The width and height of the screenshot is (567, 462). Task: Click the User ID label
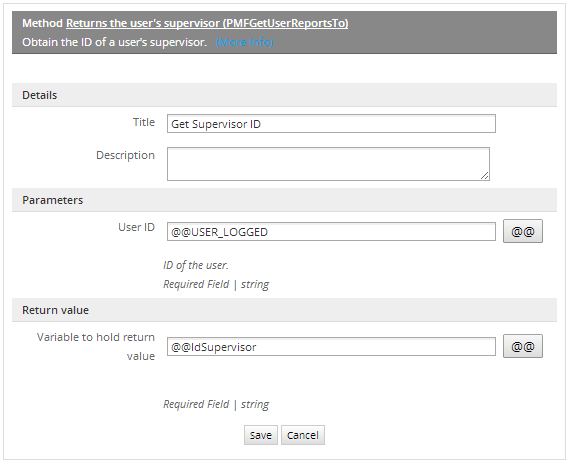tap(136, 227)
